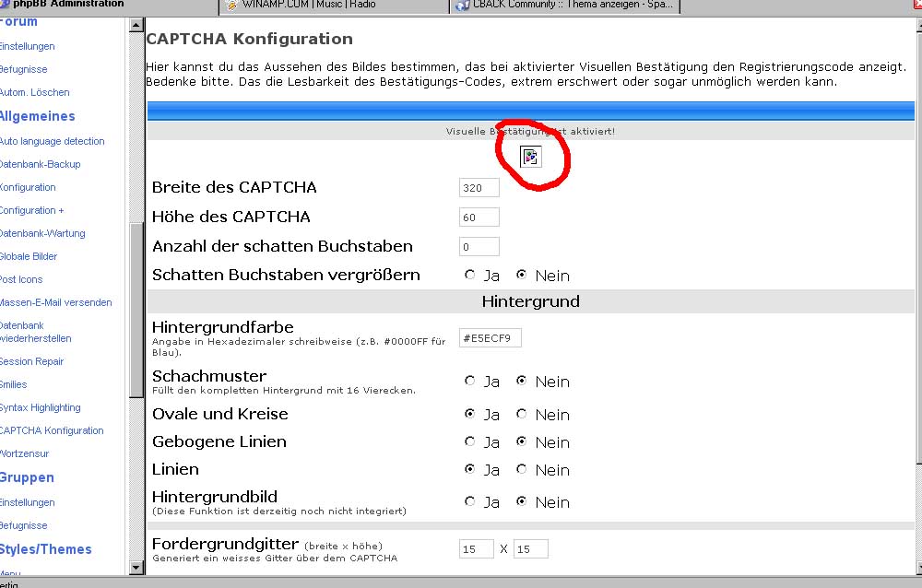
Task: Click the Höhe des CAPTCHA input field
Action: 479,218
